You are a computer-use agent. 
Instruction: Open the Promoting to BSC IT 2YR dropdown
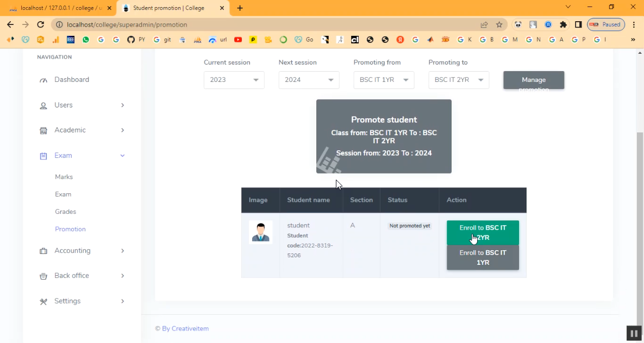pos(459,80)
